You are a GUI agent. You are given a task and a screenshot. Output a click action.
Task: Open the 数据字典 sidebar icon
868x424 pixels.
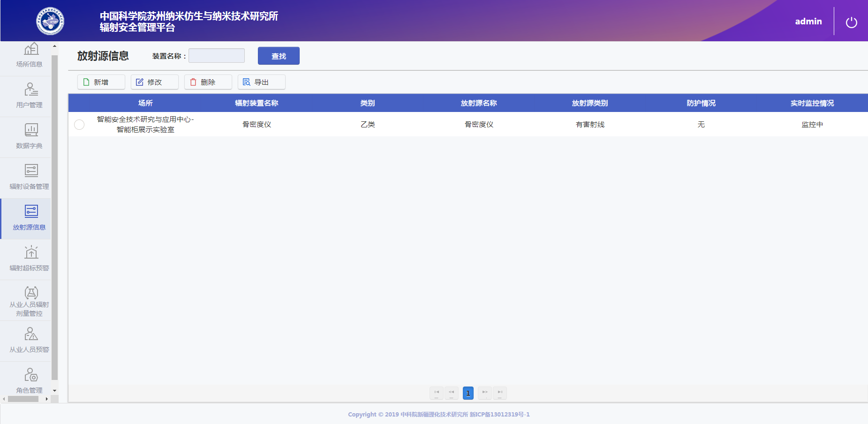[31, 130]
